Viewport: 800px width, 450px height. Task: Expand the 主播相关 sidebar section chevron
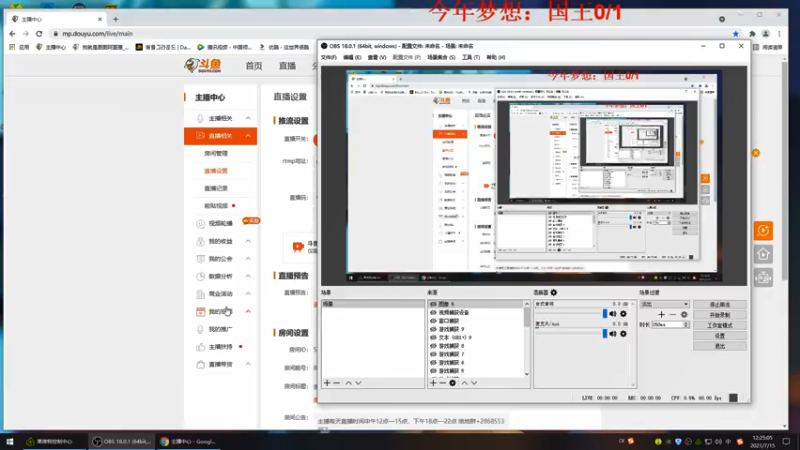[x=248, y=118]
